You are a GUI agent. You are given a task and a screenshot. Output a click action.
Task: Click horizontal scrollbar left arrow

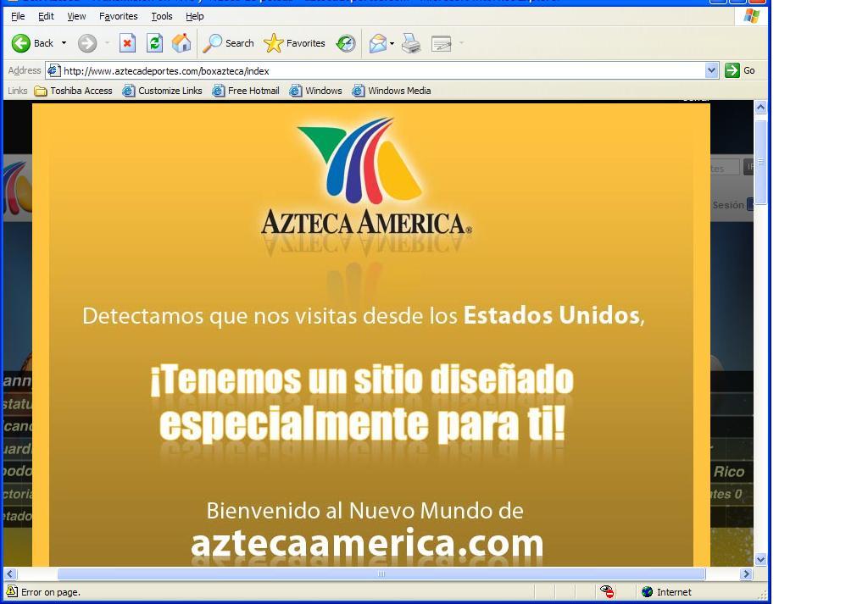(9, 574)
